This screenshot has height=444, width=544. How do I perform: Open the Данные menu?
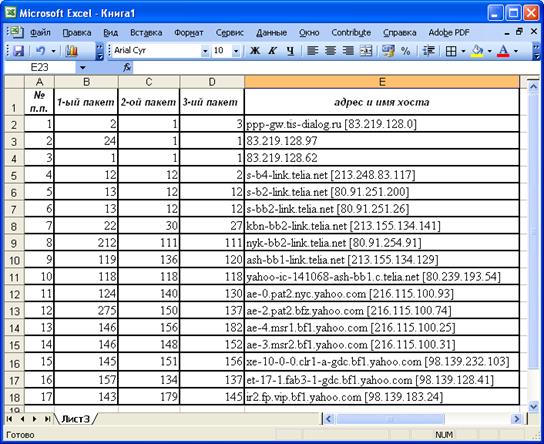tap(271, 33)
